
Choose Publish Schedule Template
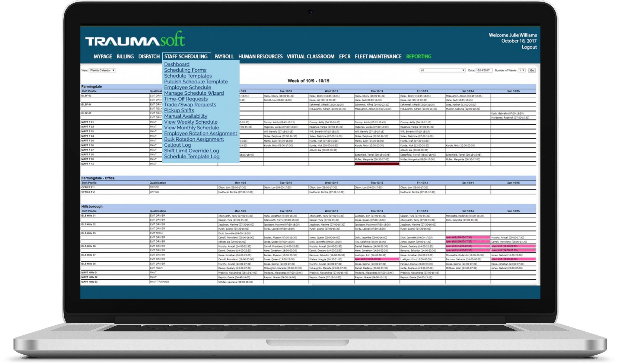click(x=196, y=81)
